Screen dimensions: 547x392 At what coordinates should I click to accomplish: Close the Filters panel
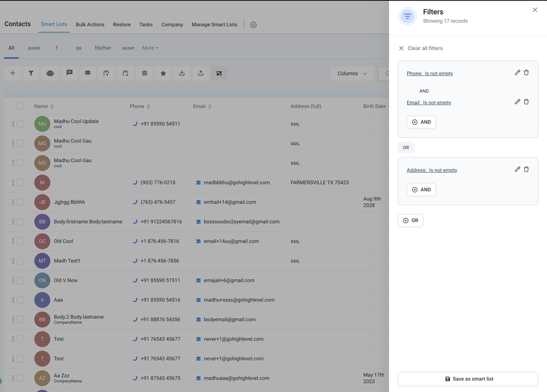[535, 10]
